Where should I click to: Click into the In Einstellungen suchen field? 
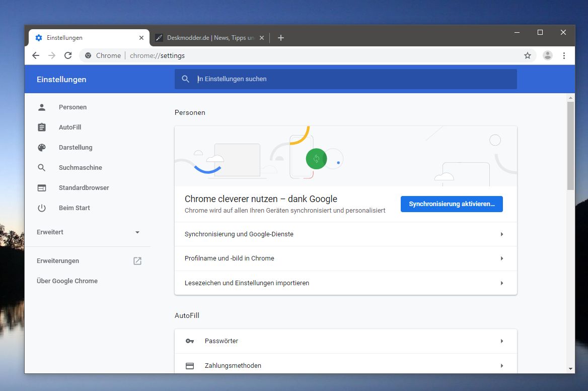click(346, 79)
